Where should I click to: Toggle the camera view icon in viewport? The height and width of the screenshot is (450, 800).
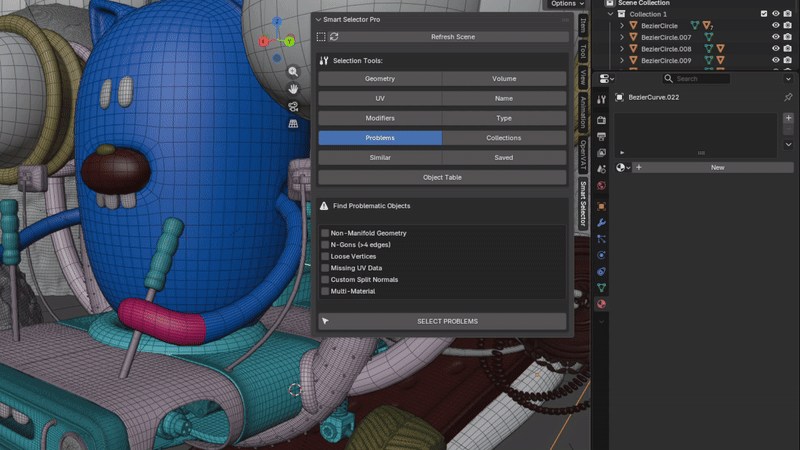pos(293,107)
